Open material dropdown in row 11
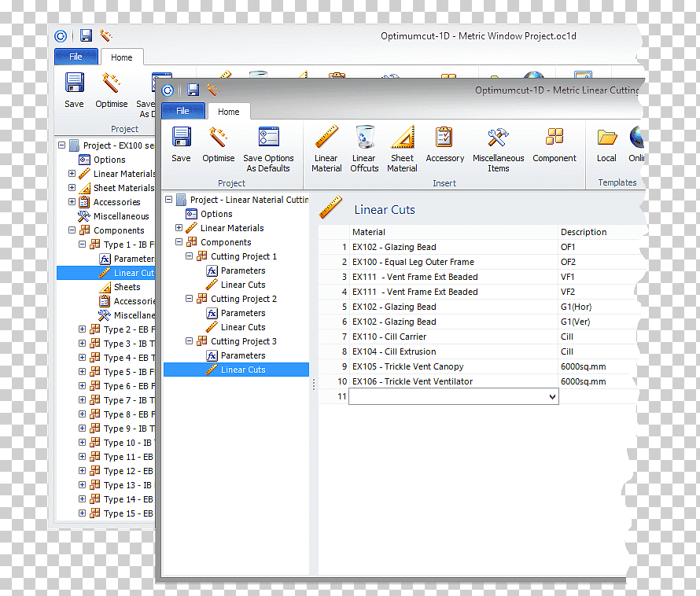 click(552, 396)
